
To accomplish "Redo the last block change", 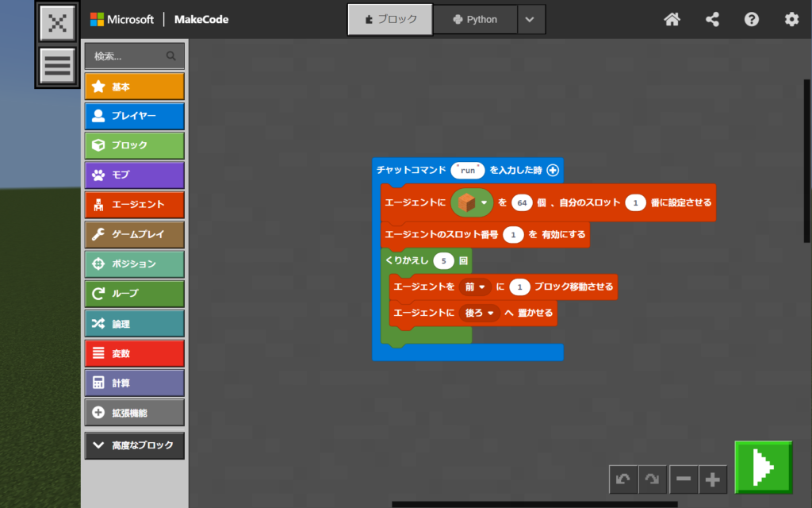I will pyautogui.click(x=653, y=479).
